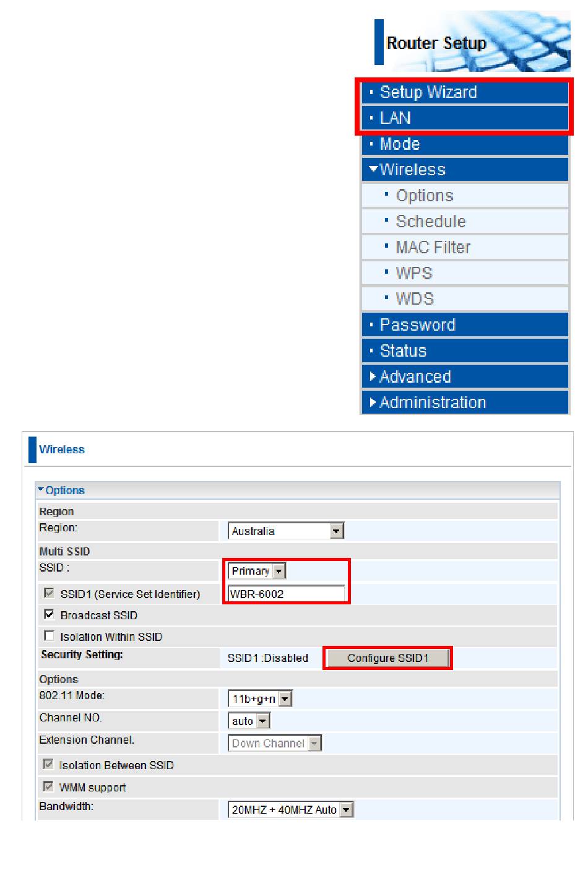The height and width of the screenshot is (875, 588).
Task: Open the Region dropdown showing Australia
Action: point(286,531)
